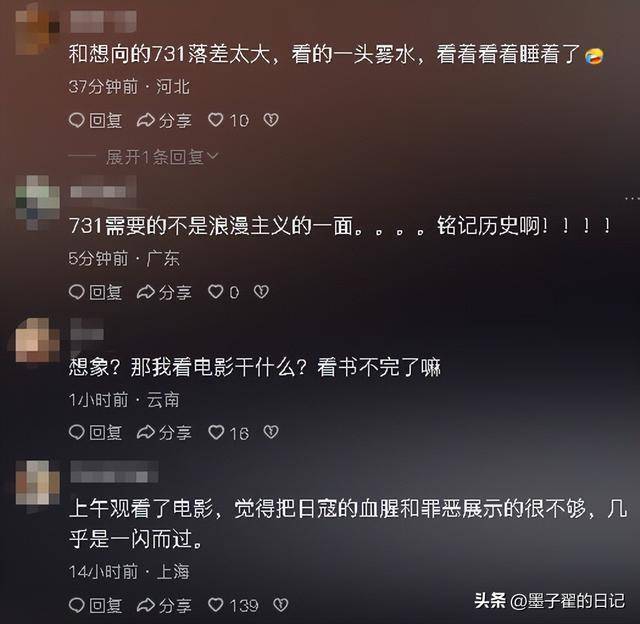The height and width of the screenshot is (624, 640).
Task: Share the Shanghai comment
Action: pyautogui.click(x=164, y=605)
